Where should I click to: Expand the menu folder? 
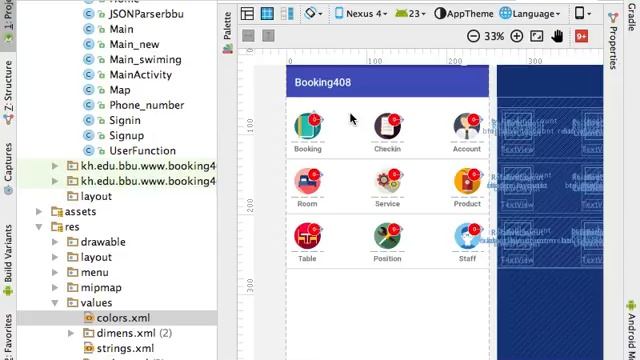(55, 272)
